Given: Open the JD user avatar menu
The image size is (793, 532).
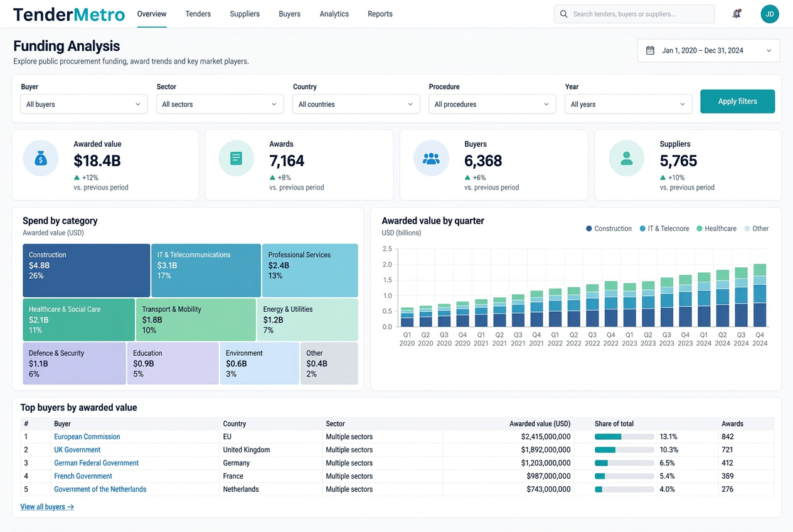Looking at the screenshot, I should 770,14.
